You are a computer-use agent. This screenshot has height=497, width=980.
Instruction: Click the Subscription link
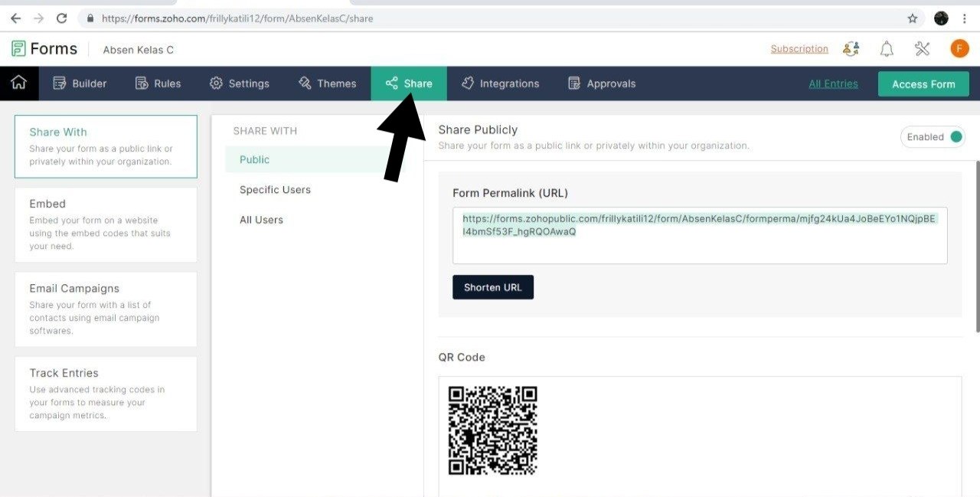pos(799,49)
